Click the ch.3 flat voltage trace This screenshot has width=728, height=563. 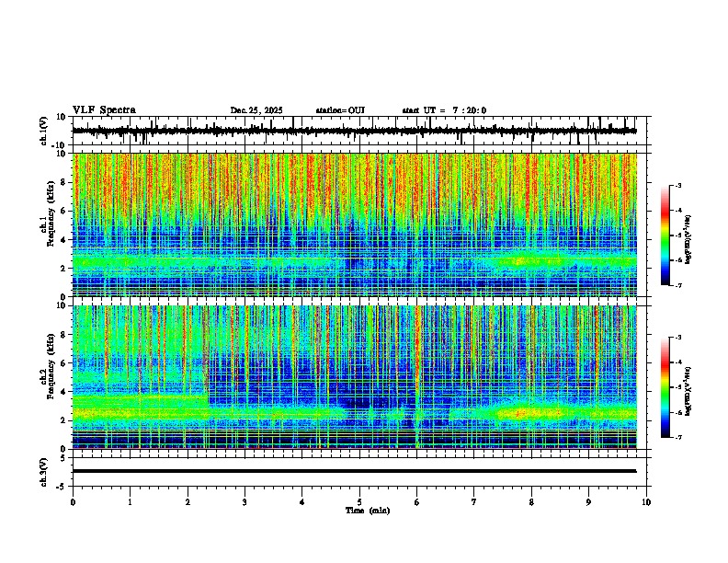point(354,471)
